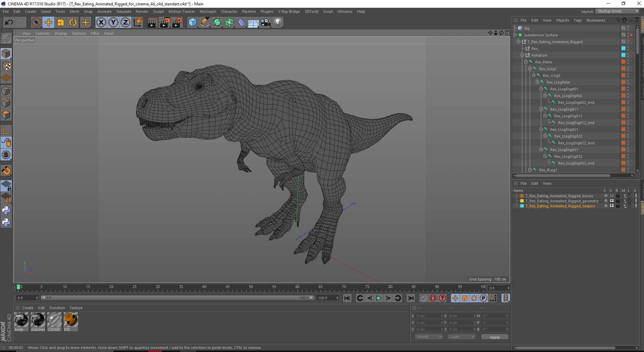Image resolution: width=644 pixels, height=352 pixels.
Task: Add Cube primitive object
Action: click(193, 23)
